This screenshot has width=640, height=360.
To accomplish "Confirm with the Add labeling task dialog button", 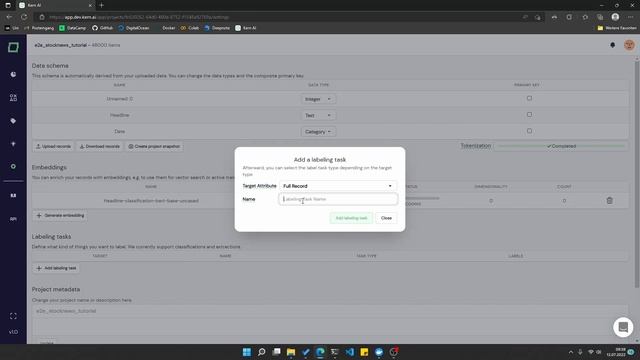I will (x=351, y=218).
